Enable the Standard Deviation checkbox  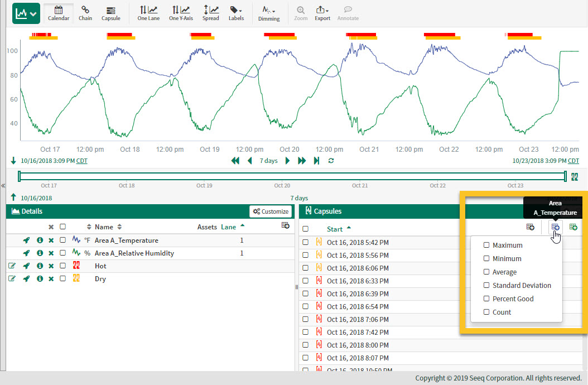(x=486, y=286)
